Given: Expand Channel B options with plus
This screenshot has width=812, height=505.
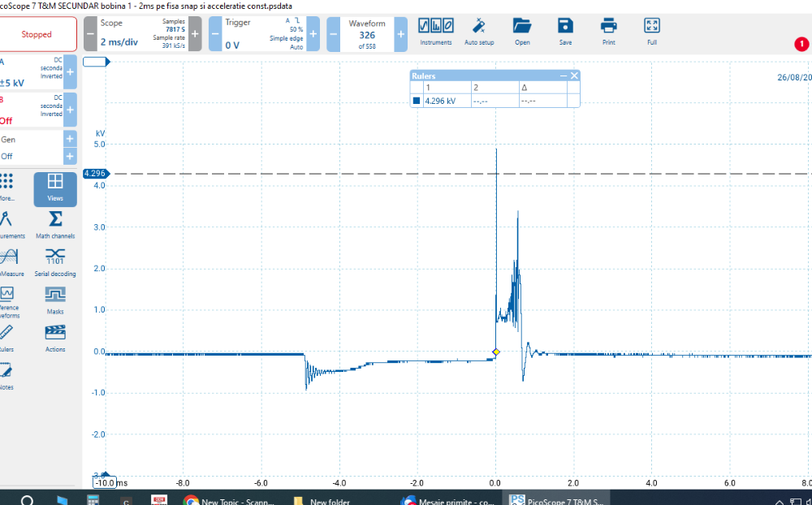Looking at the screenshot, I should (x=71, y=110).
